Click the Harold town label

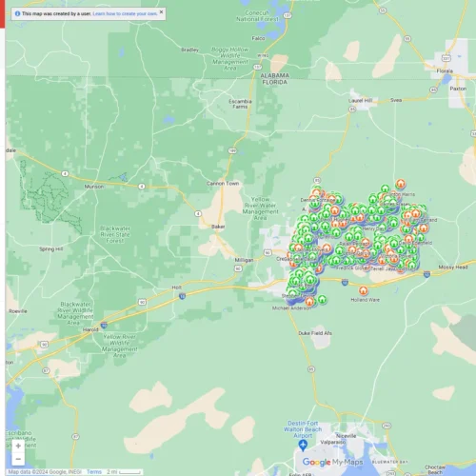(90, 329)
